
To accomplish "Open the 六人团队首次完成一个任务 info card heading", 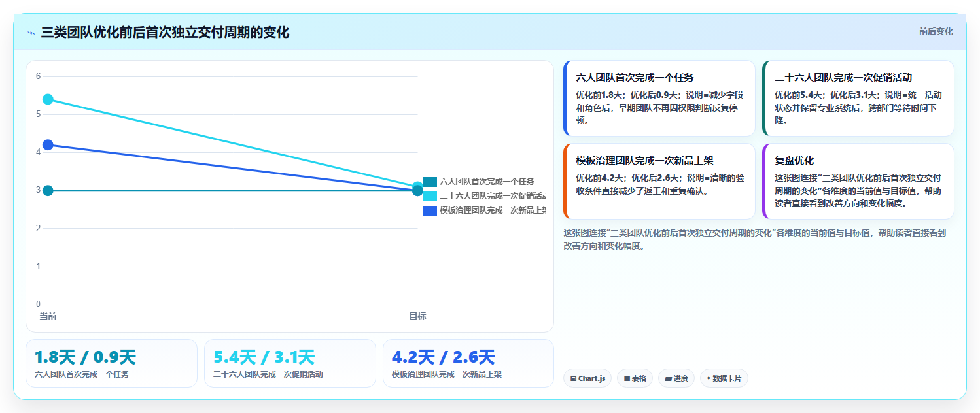I will click(x=635, y=77).
